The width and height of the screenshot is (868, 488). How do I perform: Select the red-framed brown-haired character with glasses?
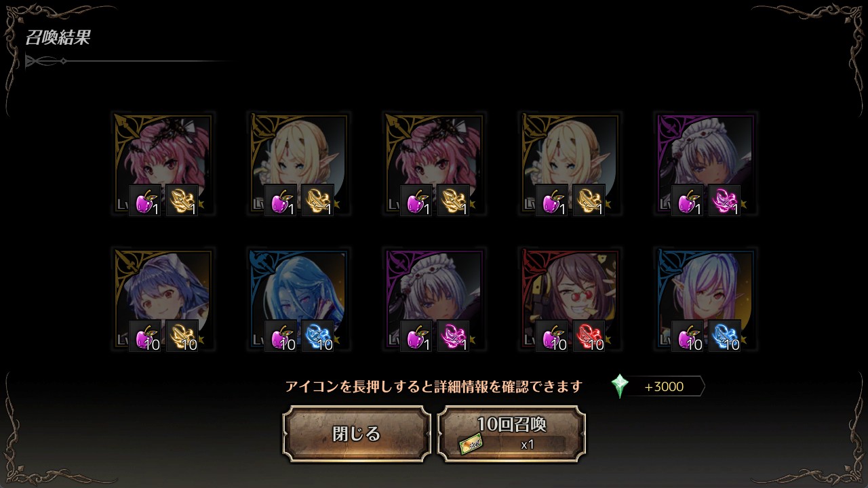(x=570, y=299)
